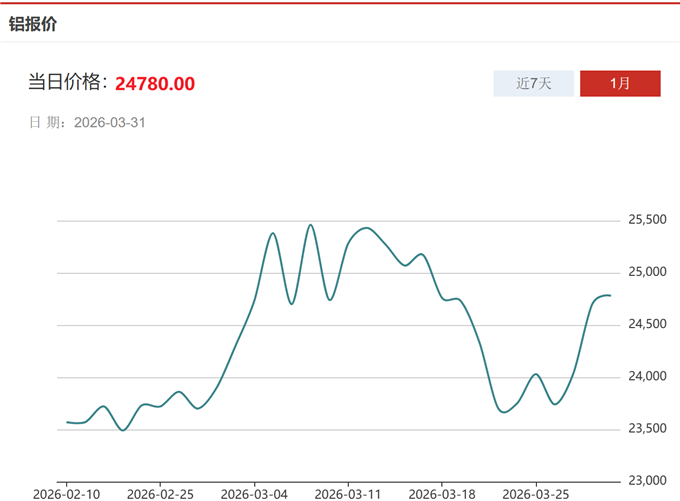Click the 2026-03-31 date text
Screen dimensions: 680x501
[x=117, y=122]
